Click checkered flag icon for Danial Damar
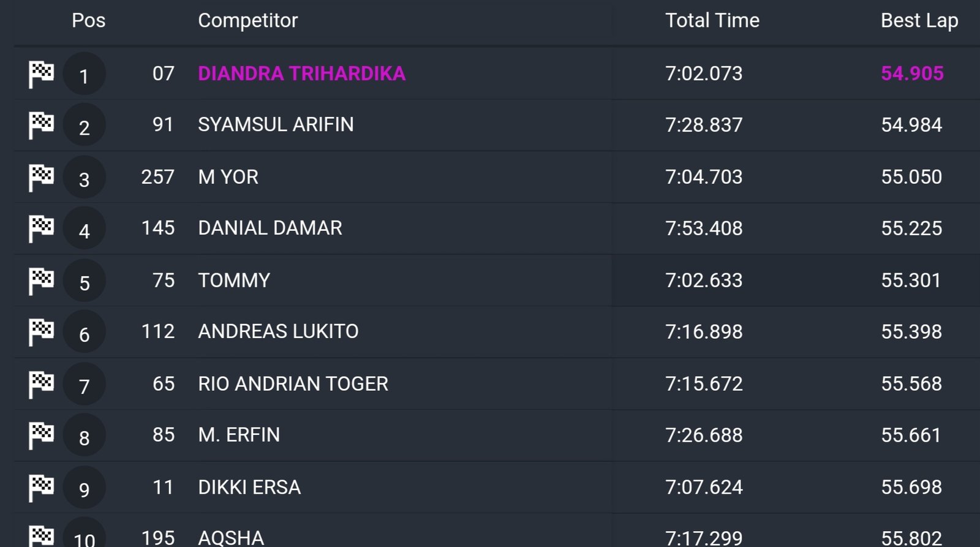Viewport: 980px width, 547px height. [x=41, y=230]
